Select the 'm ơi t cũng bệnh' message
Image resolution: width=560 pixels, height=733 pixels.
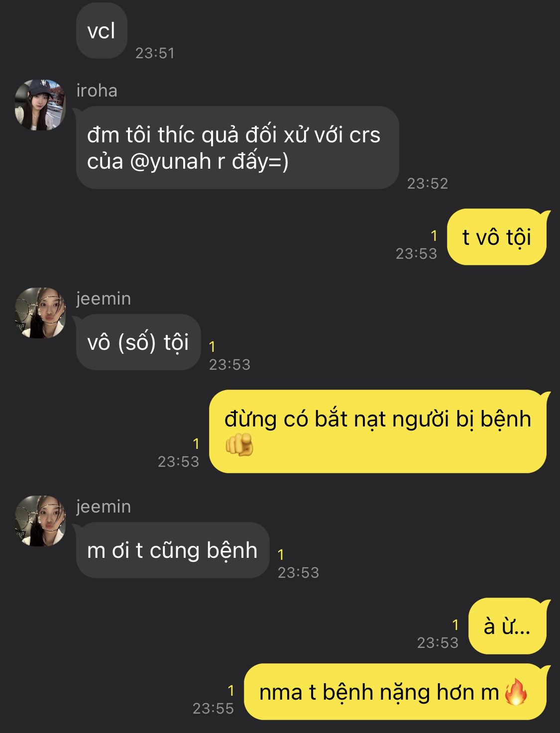tap(172, 550)
